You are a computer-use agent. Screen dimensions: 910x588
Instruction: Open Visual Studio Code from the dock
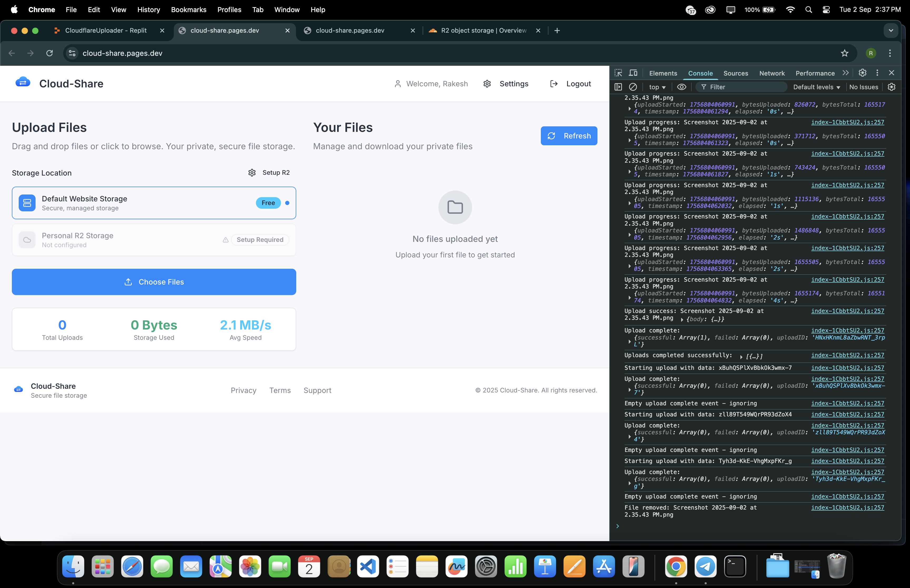[x=368, y=567]
